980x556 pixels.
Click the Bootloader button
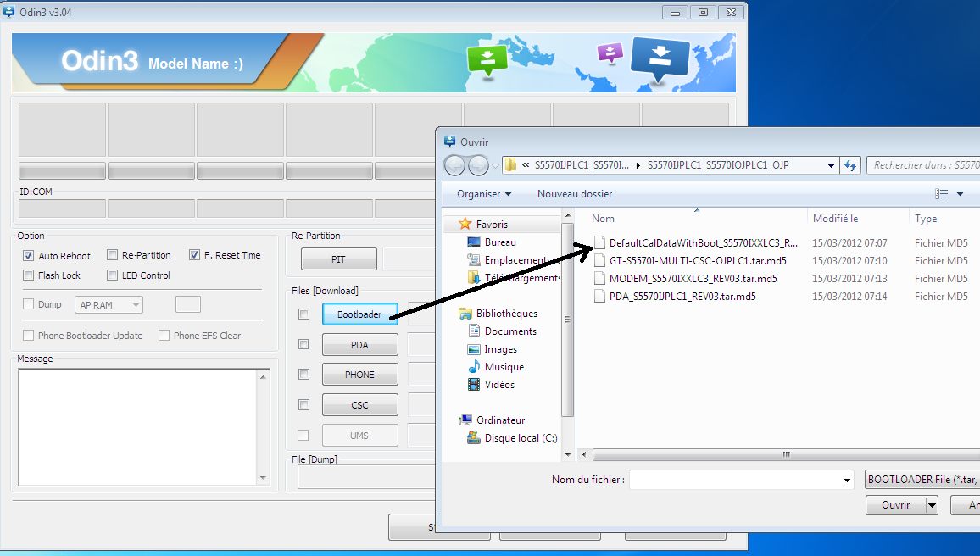[x=360, y=314]
